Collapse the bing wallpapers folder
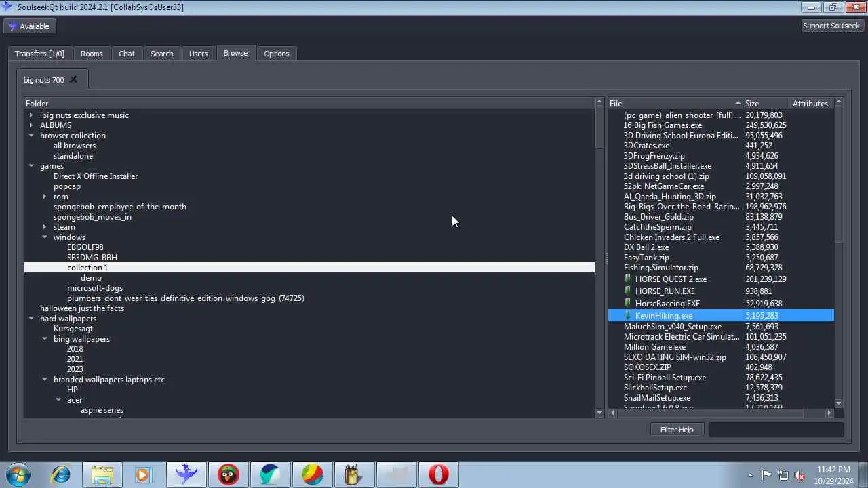 [x=45, y=339]
